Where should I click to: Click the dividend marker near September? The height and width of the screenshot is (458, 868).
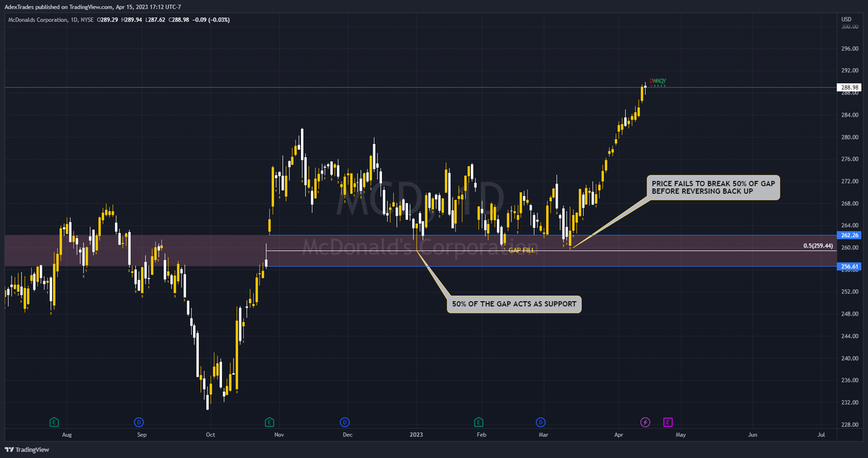[x=138, y=422]
